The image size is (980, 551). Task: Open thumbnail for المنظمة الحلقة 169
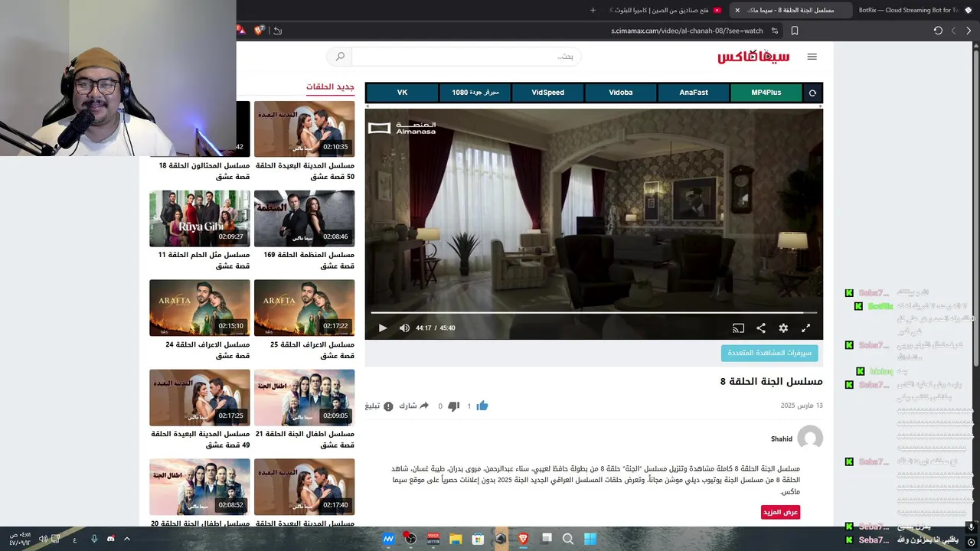[304, 218]
